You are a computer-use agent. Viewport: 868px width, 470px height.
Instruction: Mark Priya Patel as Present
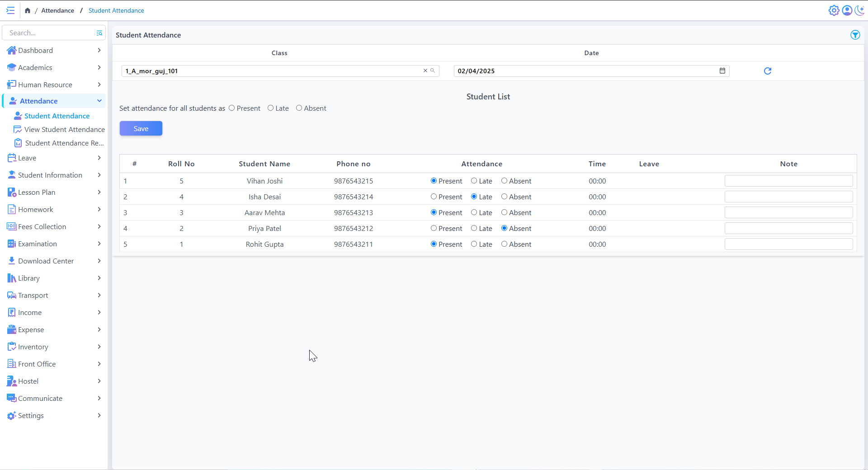434,228
